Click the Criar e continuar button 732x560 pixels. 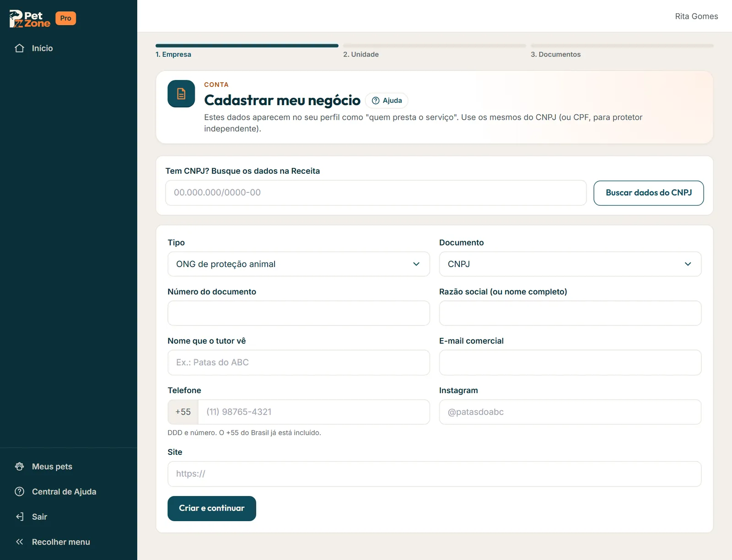212,508
